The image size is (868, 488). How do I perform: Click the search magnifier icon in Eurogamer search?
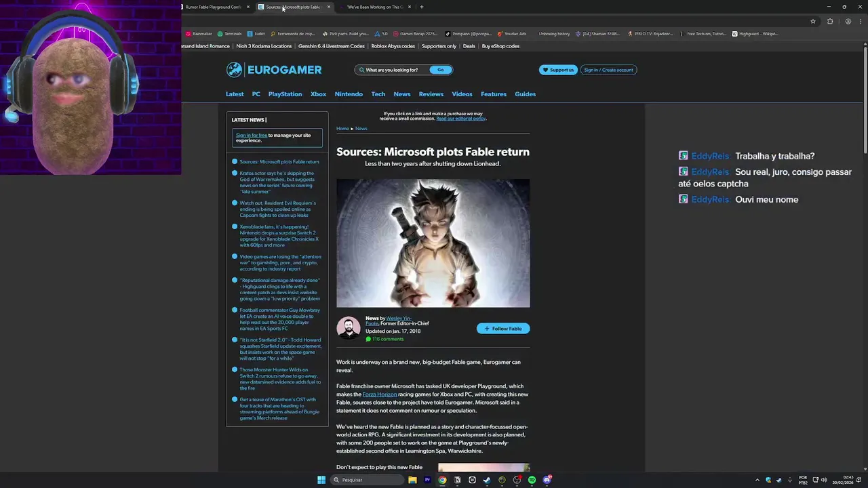(361, 70)
